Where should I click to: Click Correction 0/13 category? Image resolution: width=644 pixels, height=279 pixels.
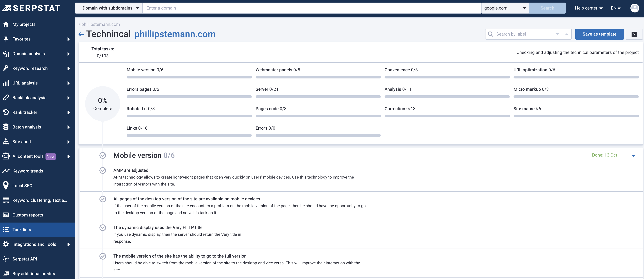click(x=400, y=109)
